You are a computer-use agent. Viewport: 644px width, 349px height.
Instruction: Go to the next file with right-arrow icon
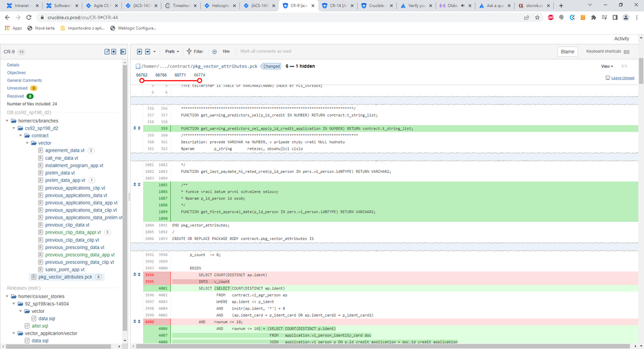pos(148,52)
